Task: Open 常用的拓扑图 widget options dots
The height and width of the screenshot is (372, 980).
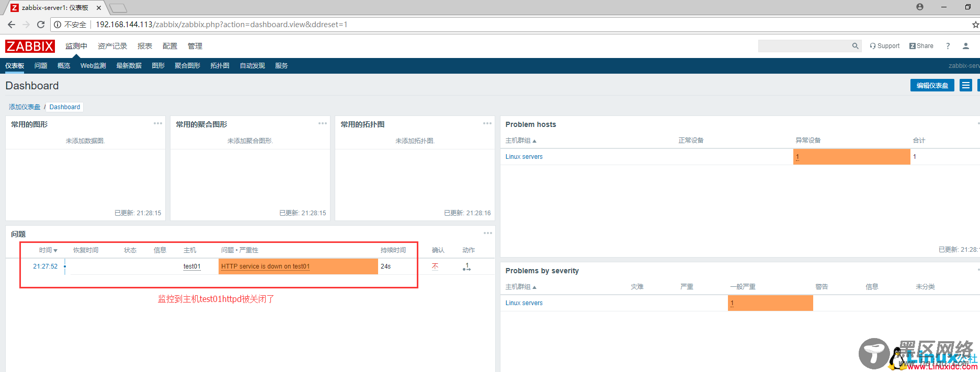Action: pos(487,123)
